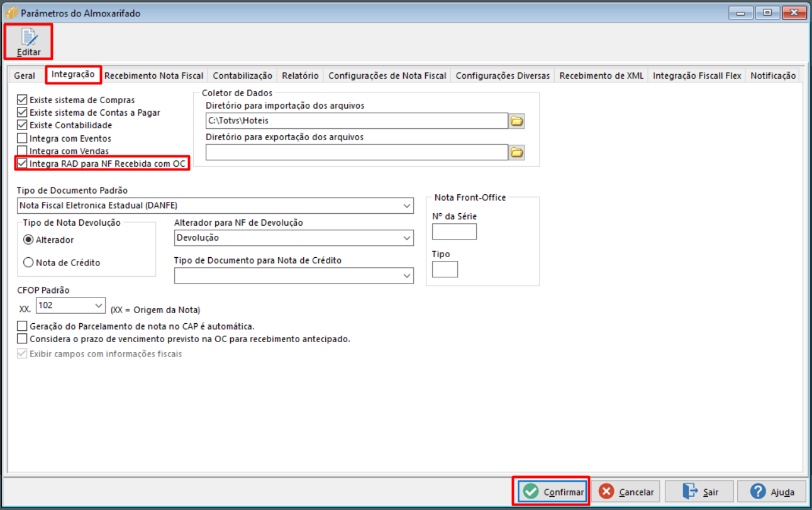
Task: Expand the CFOP Padrão 102 dropdown
Action: [98, 306]
